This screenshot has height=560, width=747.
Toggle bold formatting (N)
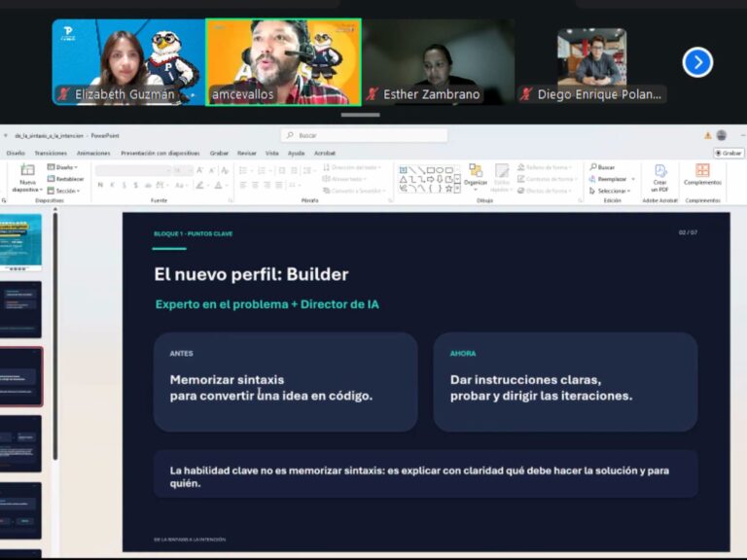(100, 185)
